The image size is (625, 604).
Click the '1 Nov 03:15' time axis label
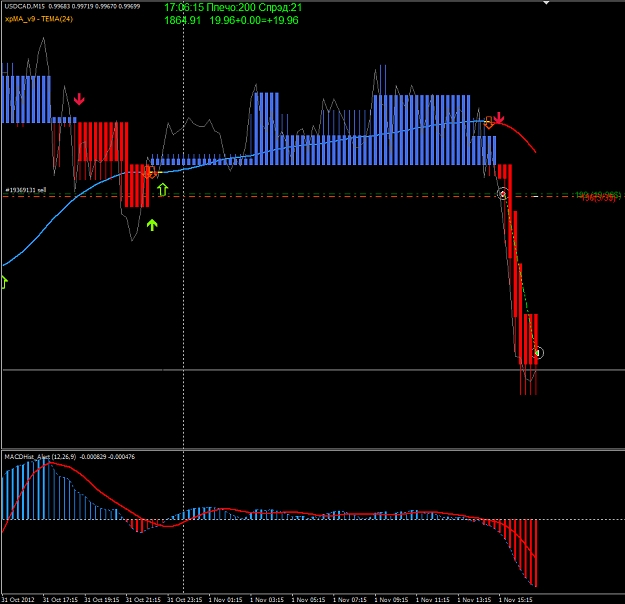267,600
